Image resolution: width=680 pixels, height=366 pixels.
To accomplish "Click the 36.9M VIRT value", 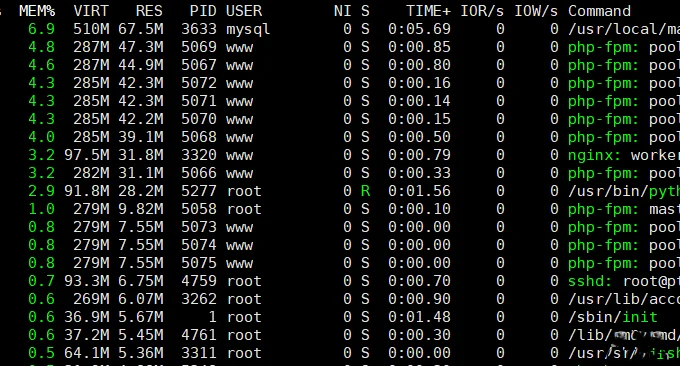I will click(87, 317).
